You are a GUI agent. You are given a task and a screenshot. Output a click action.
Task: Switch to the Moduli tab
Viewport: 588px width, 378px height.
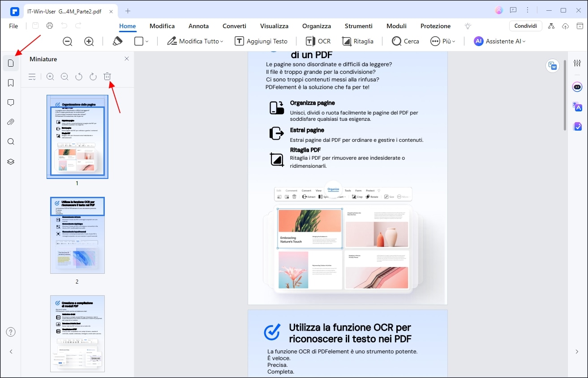point(396,26)
